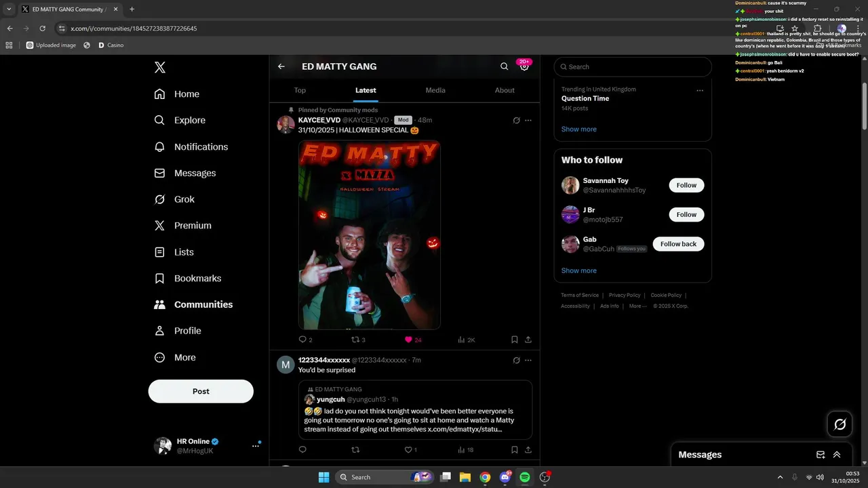The width and height of the screenshot is (868, 488).
Task: Show hidden system tray icons
Action: [x=780, y=477]
